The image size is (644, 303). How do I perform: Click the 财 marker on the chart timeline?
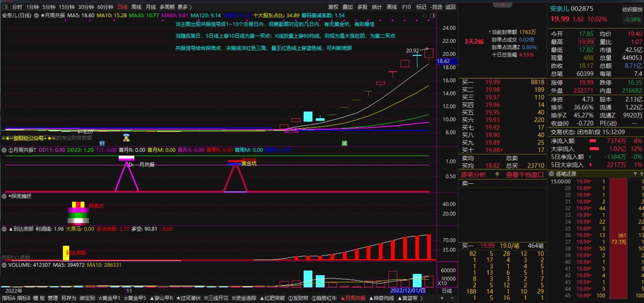click(x=102, y=143)
